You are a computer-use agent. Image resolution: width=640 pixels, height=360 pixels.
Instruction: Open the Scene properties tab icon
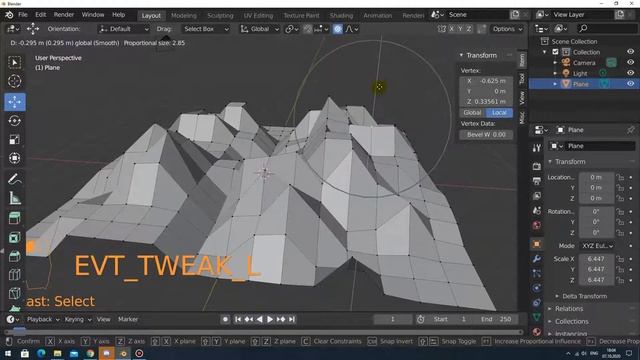537,211
